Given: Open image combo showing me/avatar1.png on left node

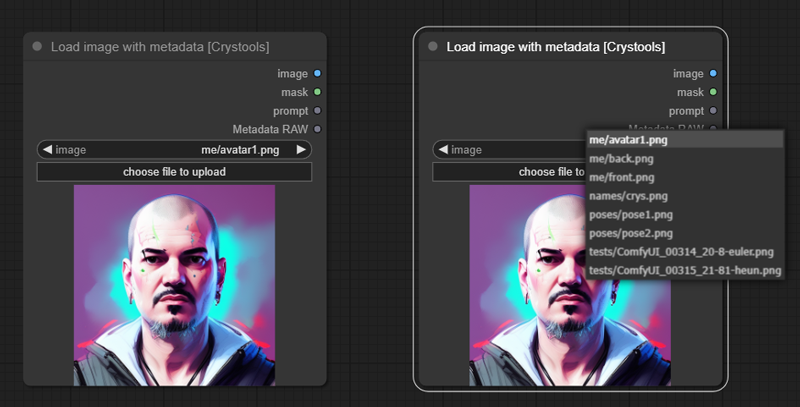Looking at the screenshot, I should click(x=174, y=150).
